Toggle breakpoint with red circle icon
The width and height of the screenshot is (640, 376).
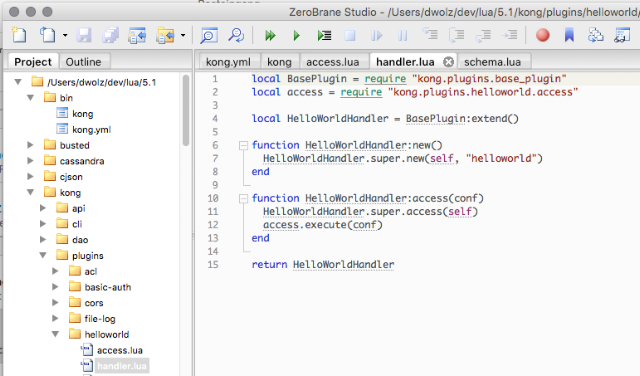542,35
